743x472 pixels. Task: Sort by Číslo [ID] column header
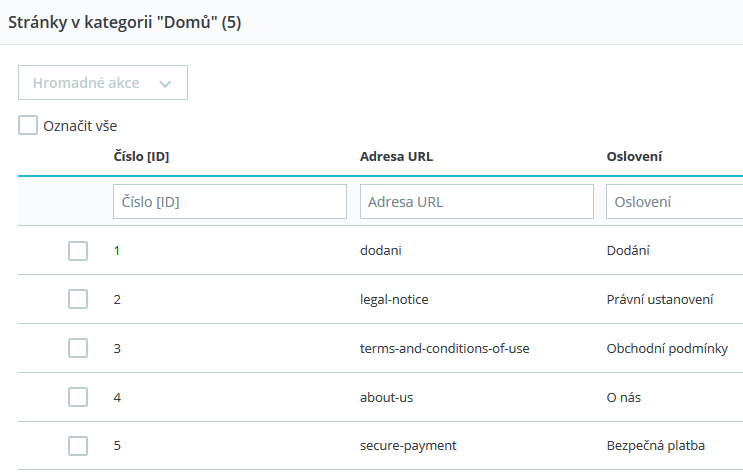pyautogui.click(x=141, y=157)
